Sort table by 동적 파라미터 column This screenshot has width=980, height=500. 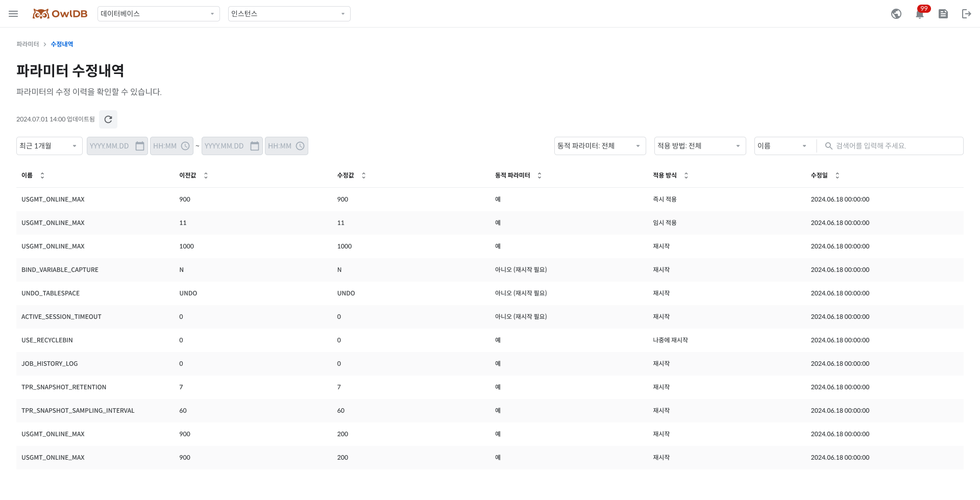539,176
